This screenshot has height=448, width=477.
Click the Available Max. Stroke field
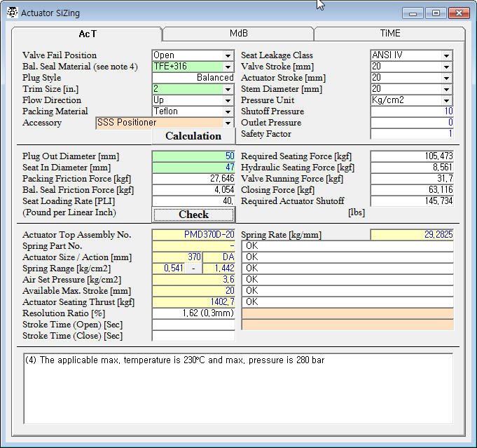point(193,291)
